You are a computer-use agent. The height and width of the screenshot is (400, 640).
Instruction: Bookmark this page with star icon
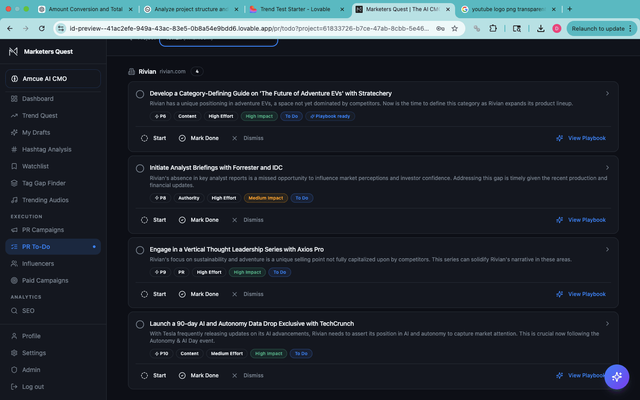(455, 29)
